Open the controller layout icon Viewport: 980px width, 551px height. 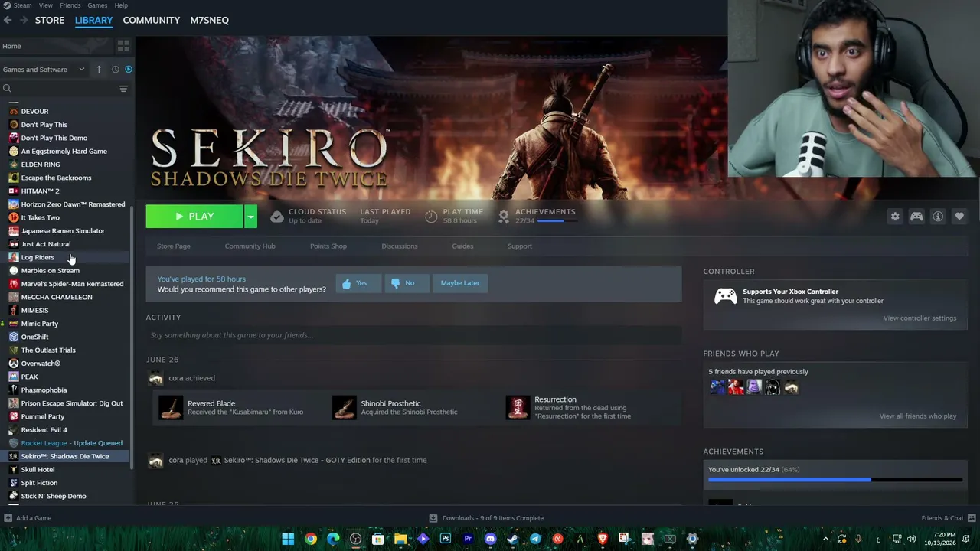pyautogui.click(x=916, y=217)
